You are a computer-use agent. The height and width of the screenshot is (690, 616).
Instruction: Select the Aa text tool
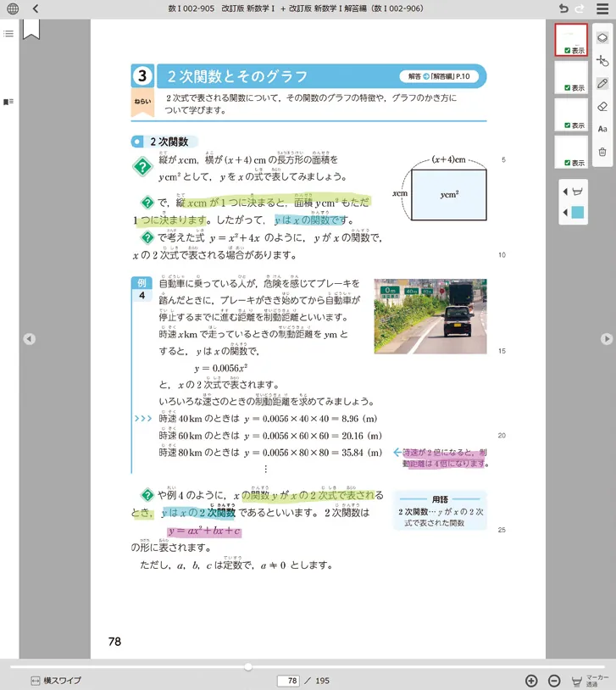pyautogui.click(x=602, y=129)
